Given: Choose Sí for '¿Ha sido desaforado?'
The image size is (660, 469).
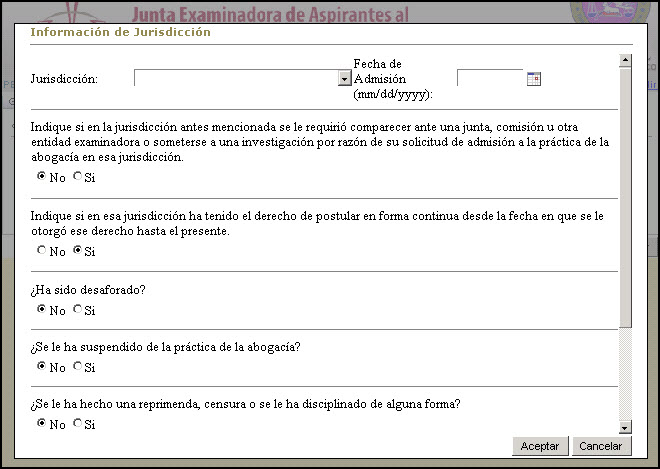Looking at the screenshot, I should click(78, 310).
